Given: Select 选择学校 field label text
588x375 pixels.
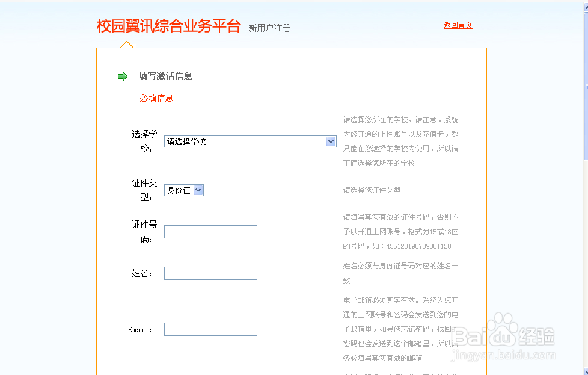Looking at the screenshot, I should [144, 141].
